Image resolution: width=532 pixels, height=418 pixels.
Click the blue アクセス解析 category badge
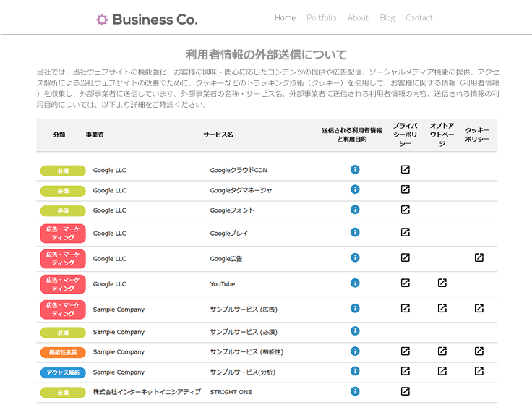[x=63, y=372]
